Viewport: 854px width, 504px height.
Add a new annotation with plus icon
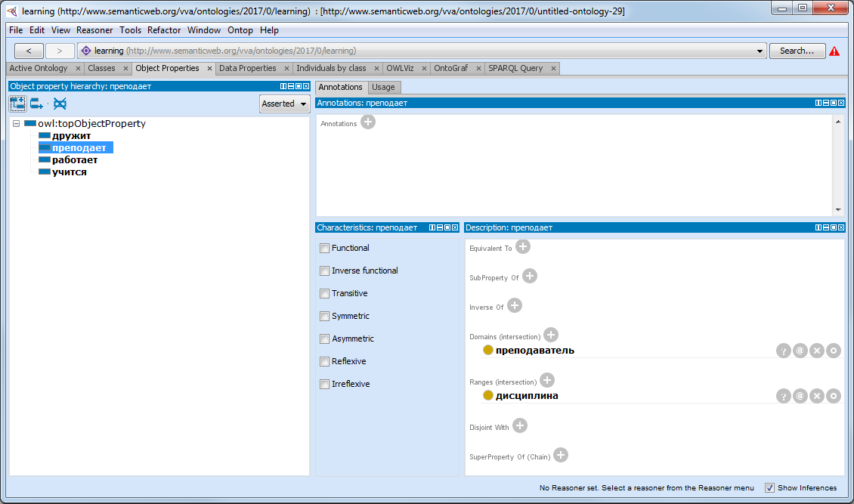tap(367, 122)
